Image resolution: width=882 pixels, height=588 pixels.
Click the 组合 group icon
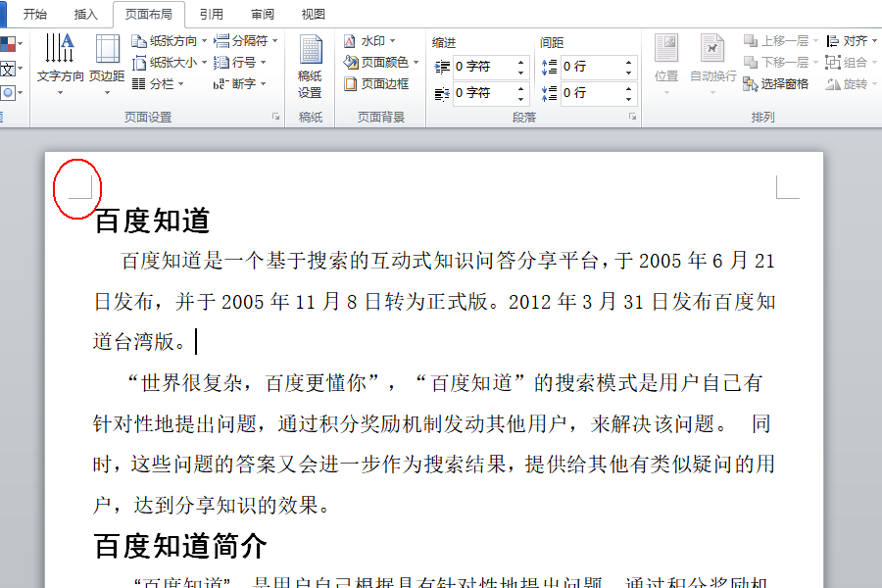(x=832, y=63)
